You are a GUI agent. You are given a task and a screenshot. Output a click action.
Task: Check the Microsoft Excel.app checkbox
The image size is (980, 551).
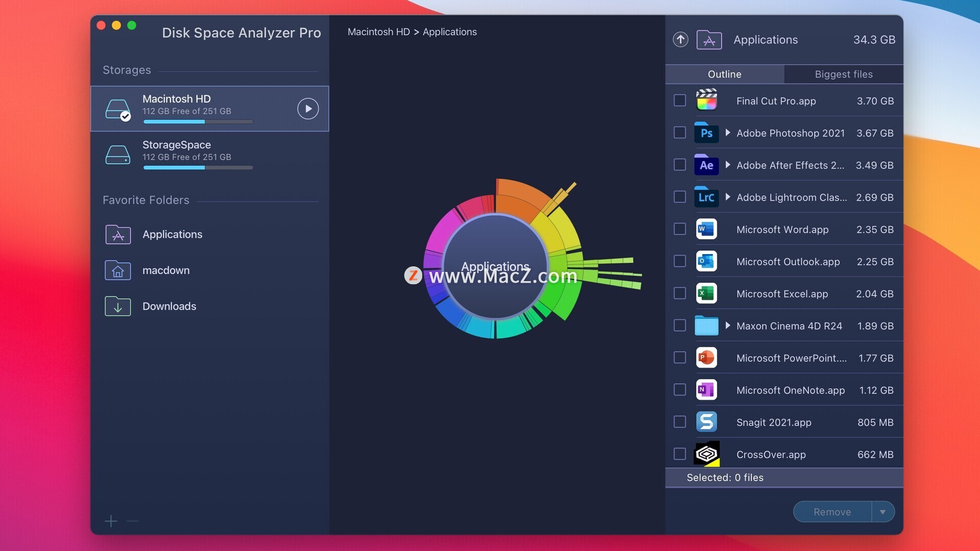click(x=680, y=293)
